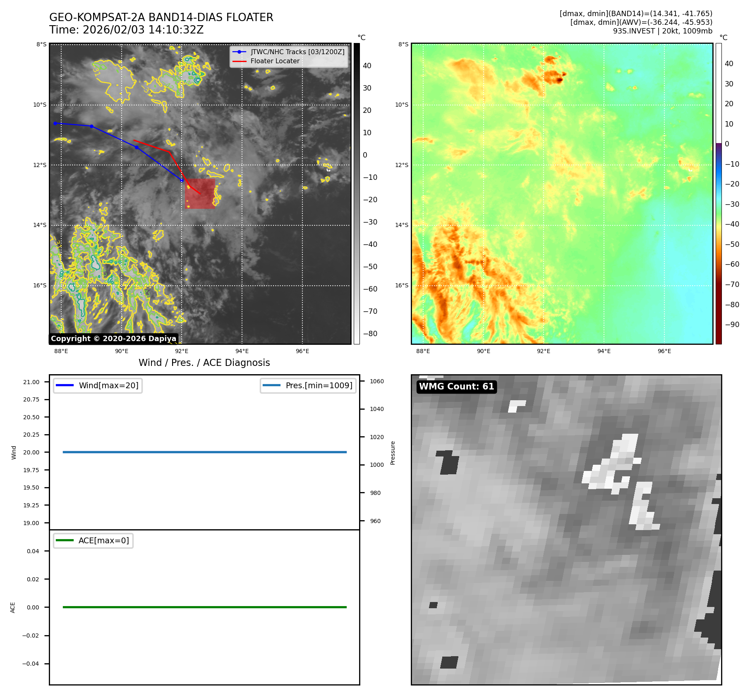
Task: Click the grayscale temperature colorbar
Action: (357, 194)
